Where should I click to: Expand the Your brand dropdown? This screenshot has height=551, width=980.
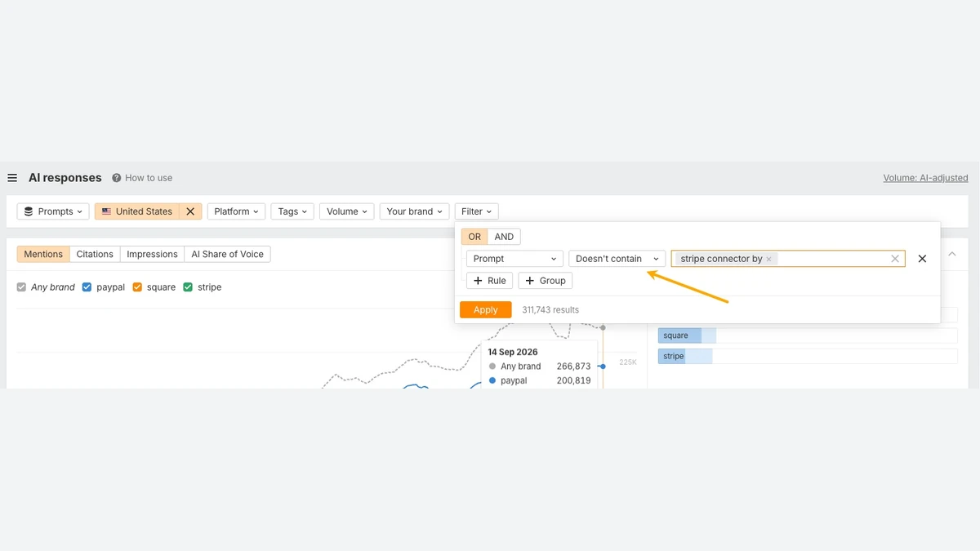tap(415, 211)
